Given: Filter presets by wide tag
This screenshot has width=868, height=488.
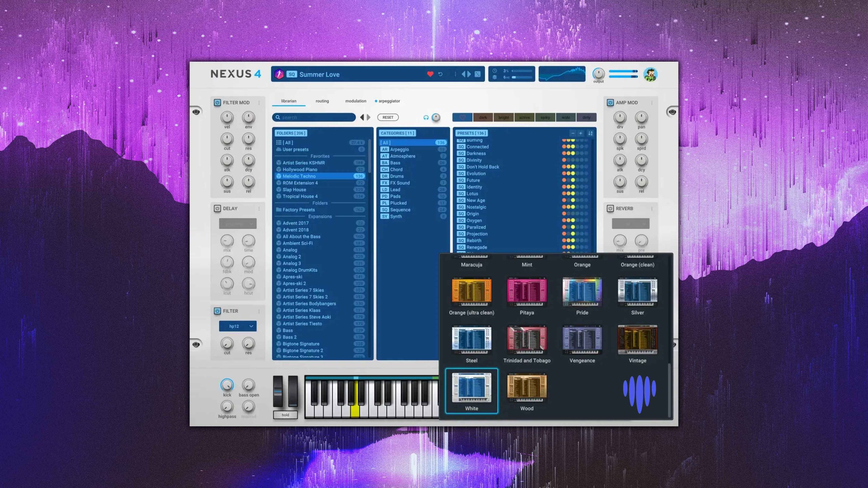Looking at the screenshot, I should (x=566, y=117).
